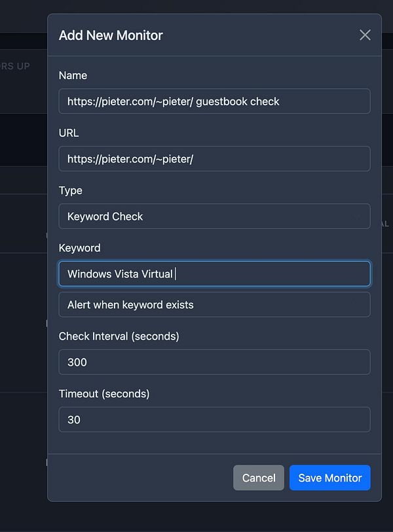Place cursor after Windows Vista Virtual text
393x532 pixels.
(177, 274)
